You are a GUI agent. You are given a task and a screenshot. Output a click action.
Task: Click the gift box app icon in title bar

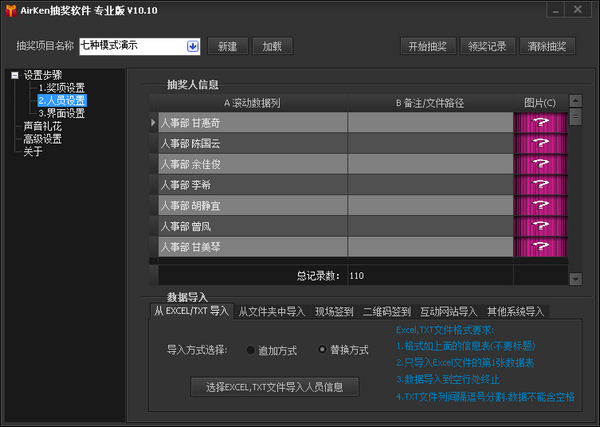11,10
